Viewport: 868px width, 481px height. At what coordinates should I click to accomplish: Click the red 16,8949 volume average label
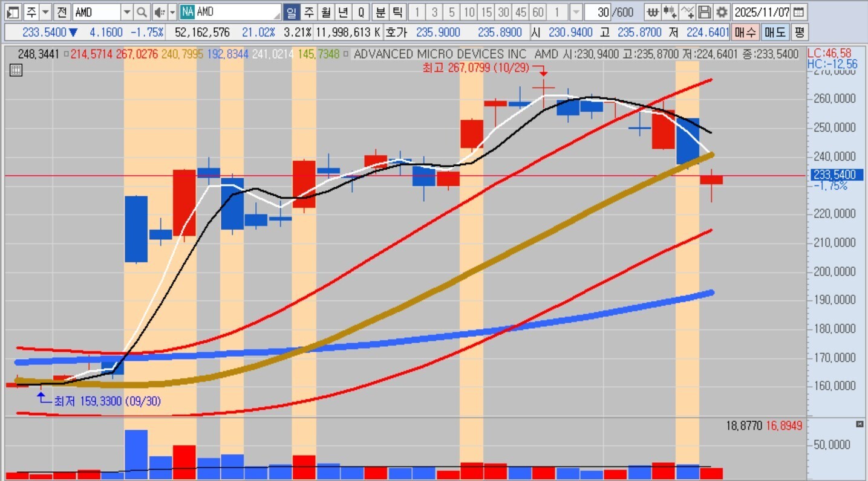point(784,426)
